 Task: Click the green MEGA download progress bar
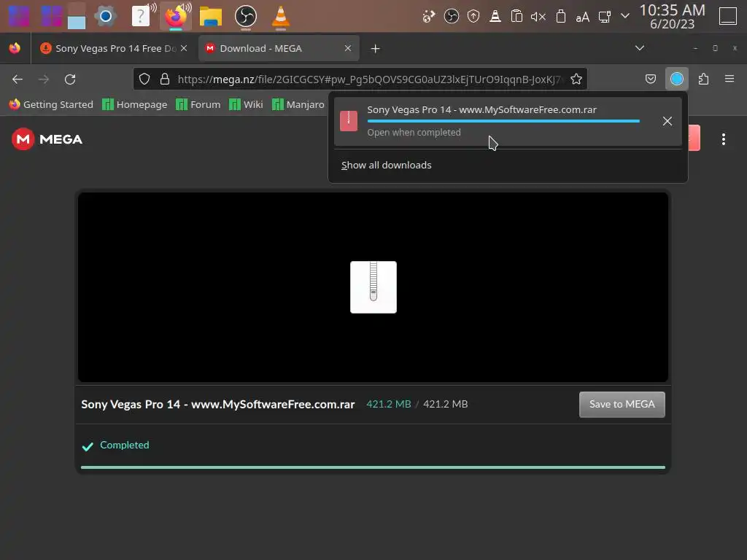pyautogui.click(x=373, y=467)
